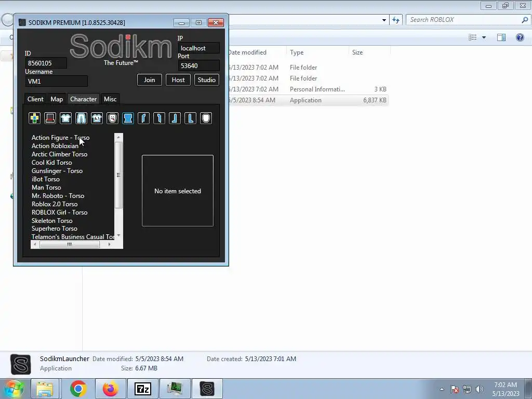Click the torso list scroll-up arrow
Viewport: 532px width, 399px height.
pos(118,137)
